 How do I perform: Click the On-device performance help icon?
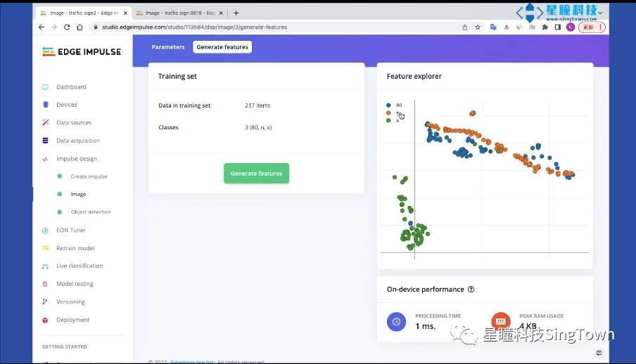point(471,290)
